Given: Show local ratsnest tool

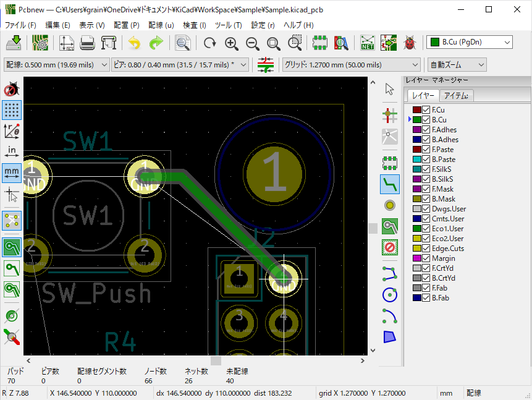Looking at the screenshot, I should point(389,137).
